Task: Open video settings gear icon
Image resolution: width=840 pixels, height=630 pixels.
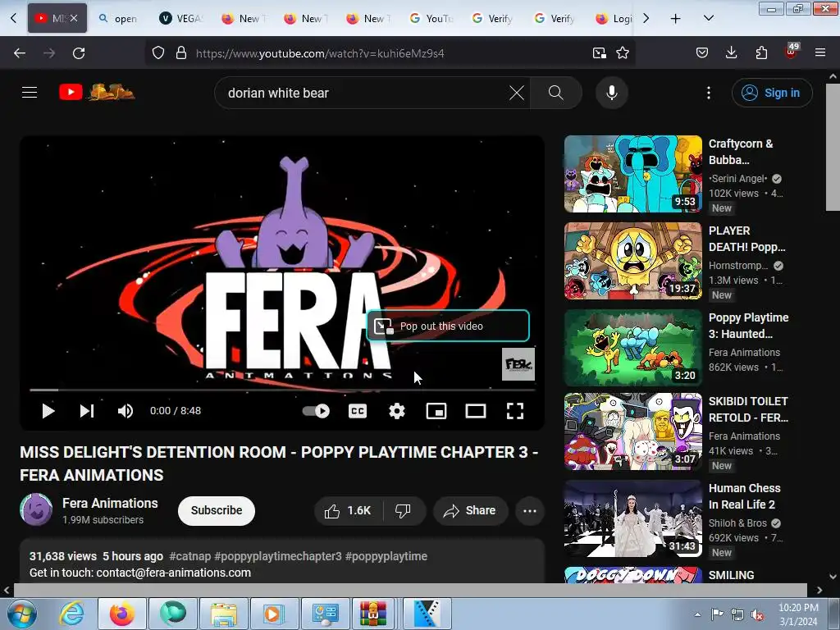Action: [x=397, y=411]
